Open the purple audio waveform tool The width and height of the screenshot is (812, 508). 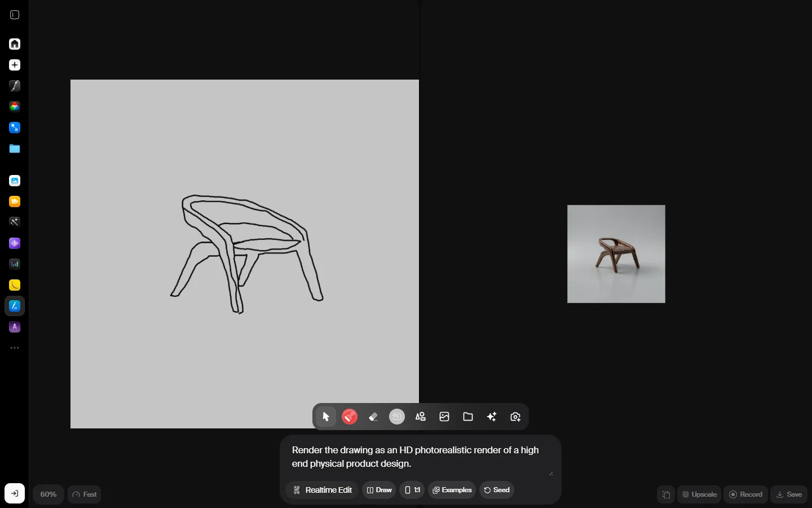coord(15,243)
